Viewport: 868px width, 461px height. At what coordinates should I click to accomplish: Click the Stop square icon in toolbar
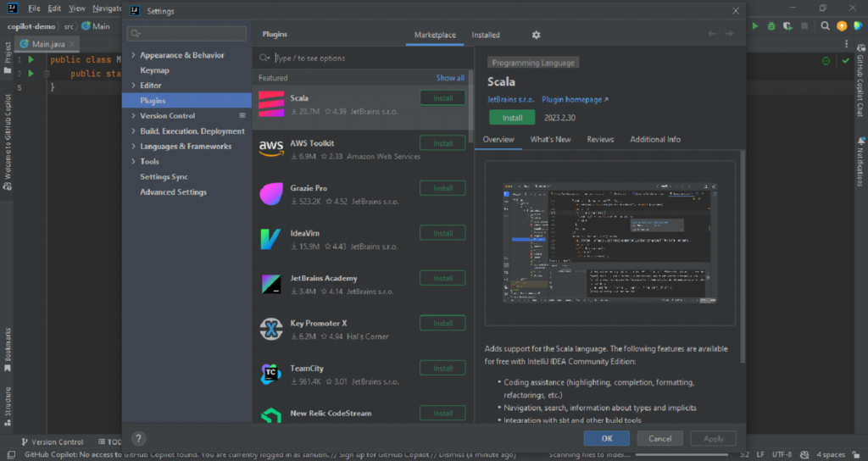(x=804, y=26)
